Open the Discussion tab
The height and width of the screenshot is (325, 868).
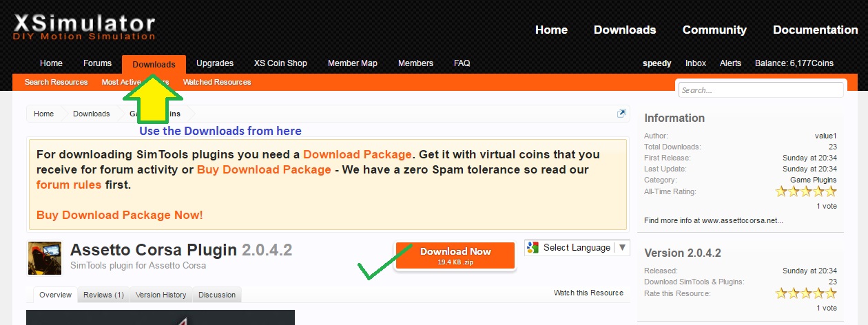coord(217,295)
